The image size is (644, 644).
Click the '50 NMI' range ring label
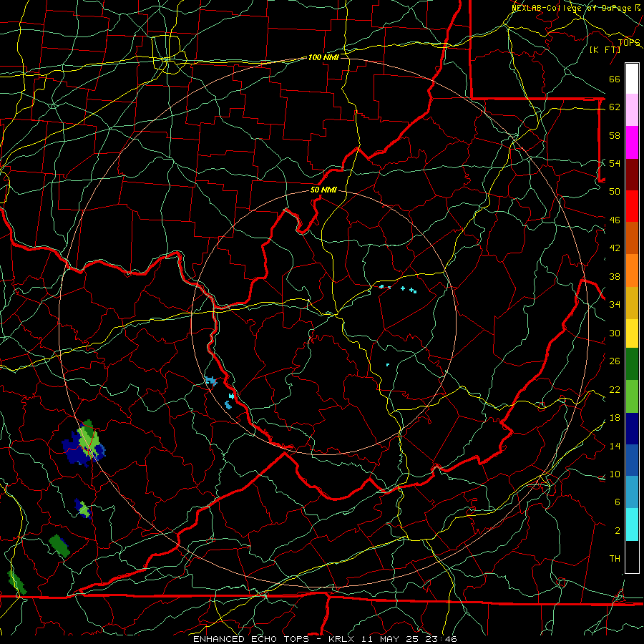[323, 190]
